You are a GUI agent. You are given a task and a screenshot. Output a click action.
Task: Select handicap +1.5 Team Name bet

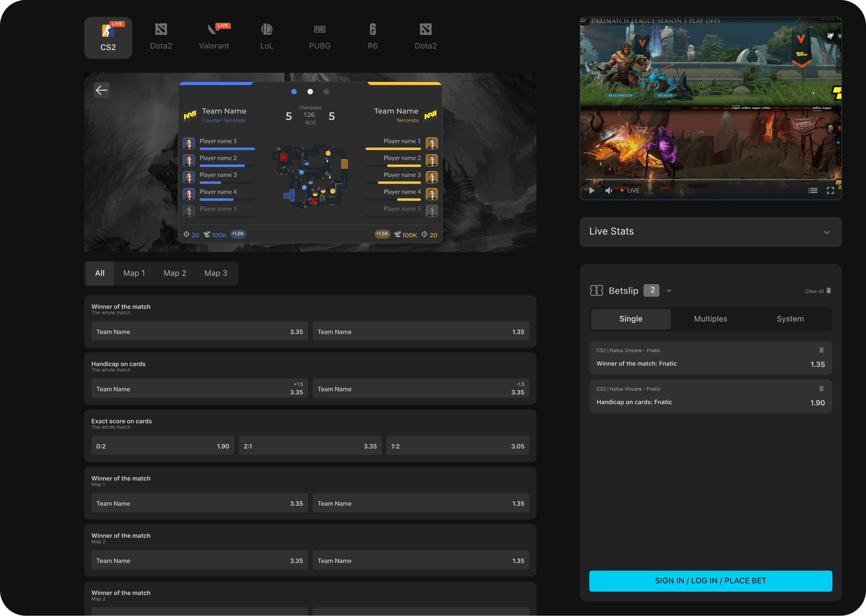199,389
